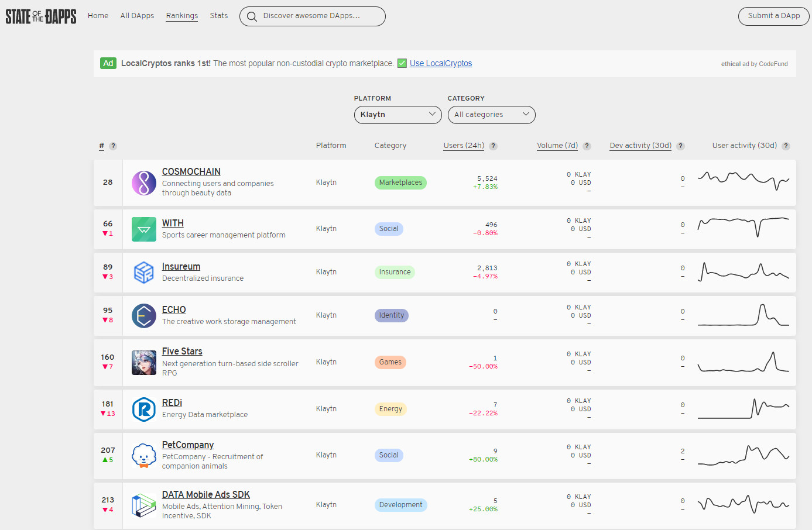Click the Insureum user activity sparkline

pos(744,272)
